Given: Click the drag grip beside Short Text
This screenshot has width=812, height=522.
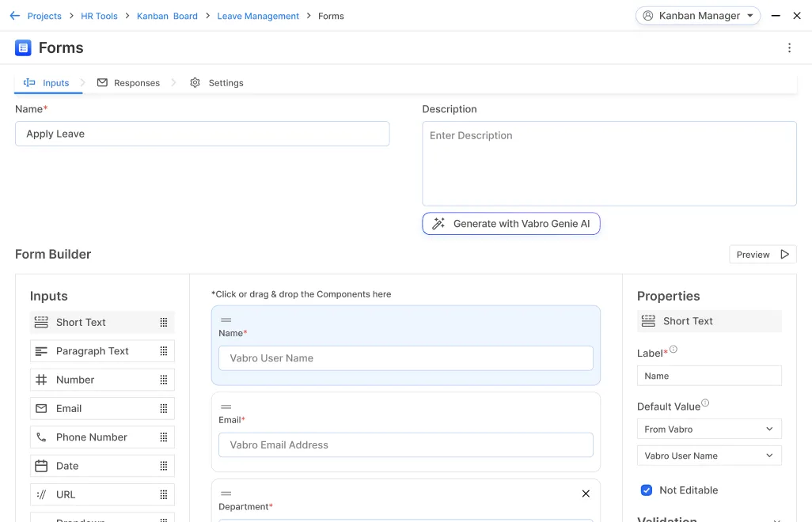Looking at the screenshot, I should click(164, 323).
